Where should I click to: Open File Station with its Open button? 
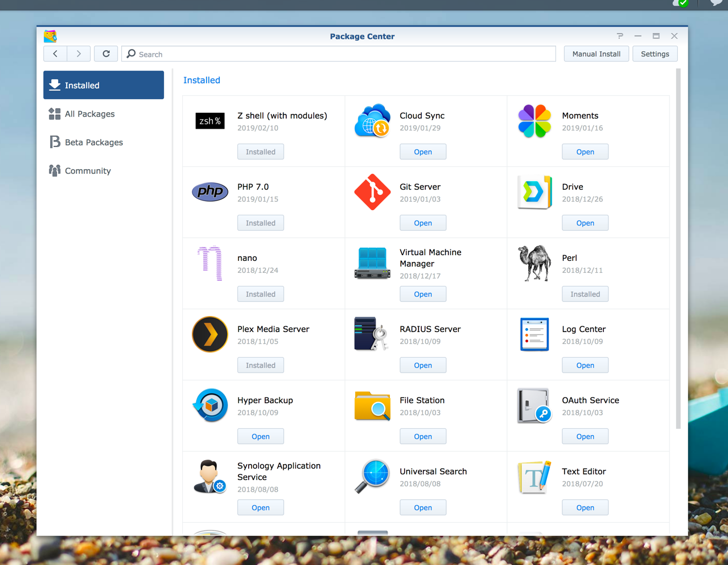click(x=422, y=436)
